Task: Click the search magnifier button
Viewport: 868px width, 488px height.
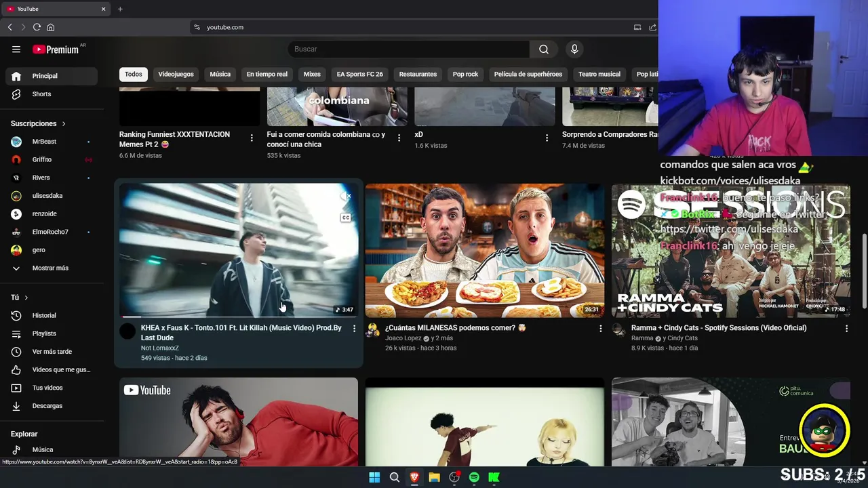Action: [544, 49]
